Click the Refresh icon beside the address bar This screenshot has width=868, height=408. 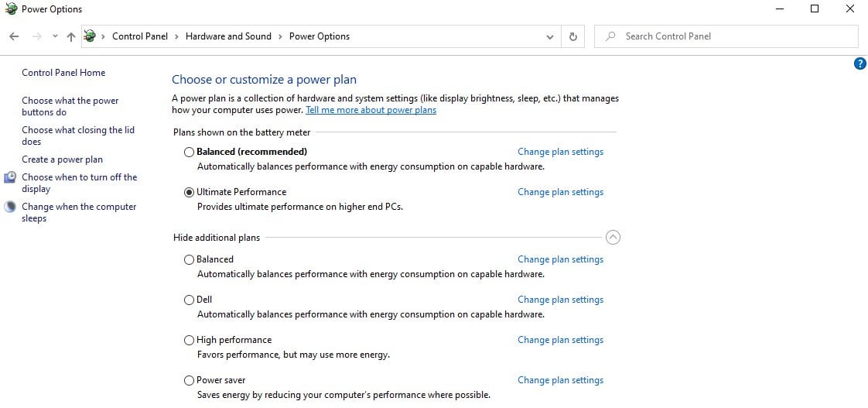(573, 36)
